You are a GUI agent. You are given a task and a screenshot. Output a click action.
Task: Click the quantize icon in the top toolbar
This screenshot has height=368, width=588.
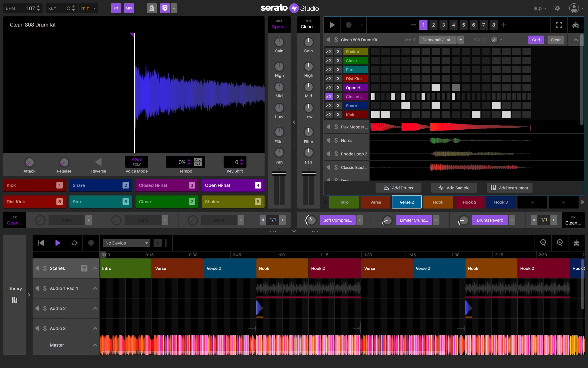165,8
